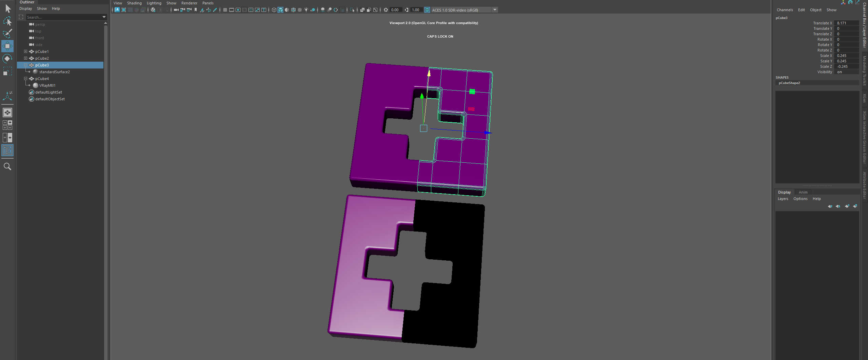Viewport: 868px width, 360px height.
Task: Toggle the viewport grid display
Action: (x=225, y=10)
